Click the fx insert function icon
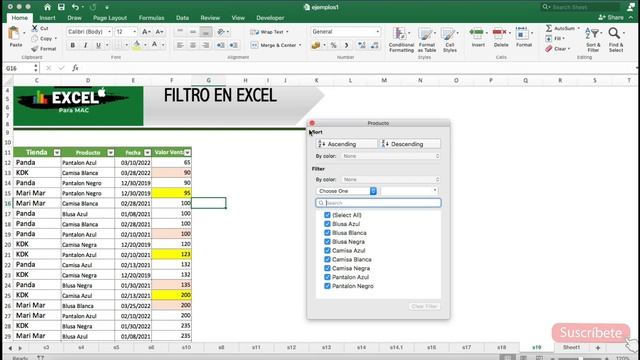The height and width of the screenshot is (360, 640). pos(75,68)
